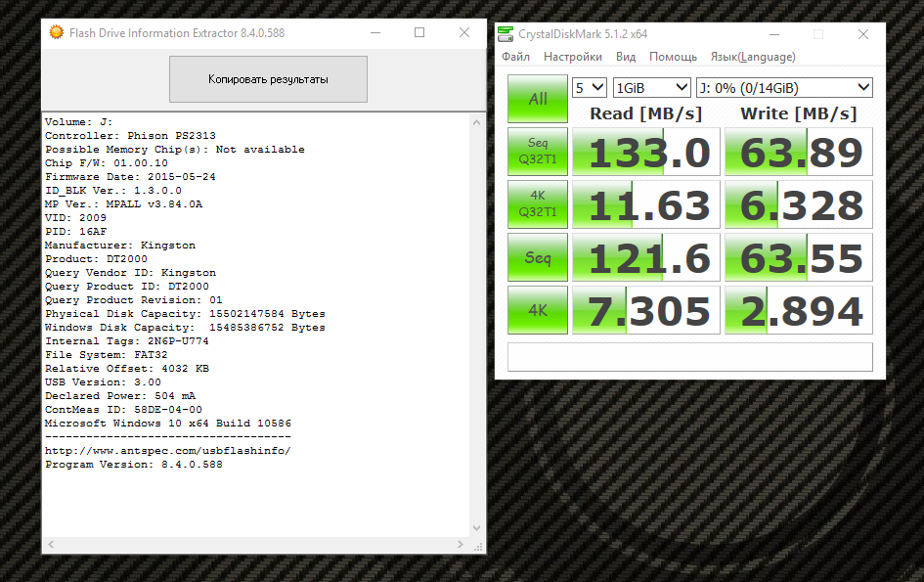Image resolution: width=924 pixels, height=582 pixels.
Task: Click the vertical scrollbar down arrow in Extractor
Action: point(477,528)
